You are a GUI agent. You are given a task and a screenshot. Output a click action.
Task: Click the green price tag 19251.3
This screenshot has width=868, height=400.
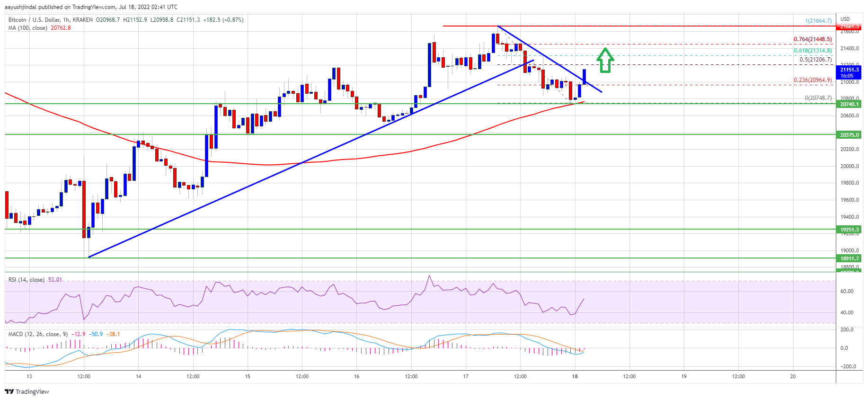pos(850,230)
